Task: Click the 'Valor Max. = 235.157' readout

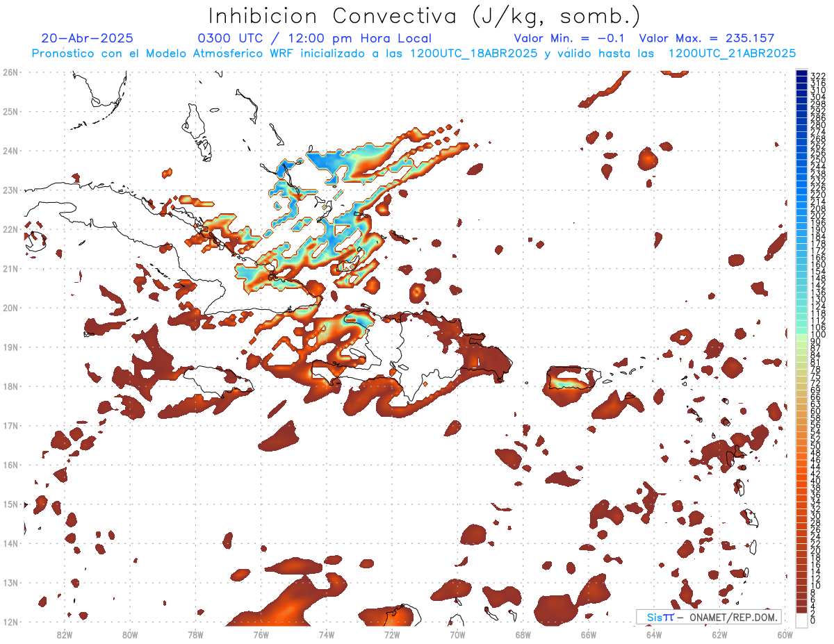Action: pos(707,39)
